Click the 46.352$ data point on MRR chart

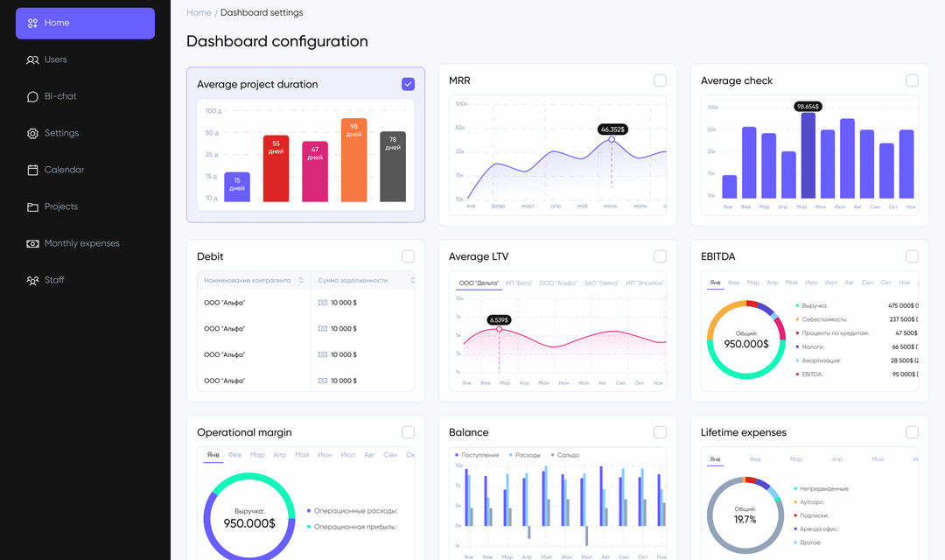click(x=612, y=139)
